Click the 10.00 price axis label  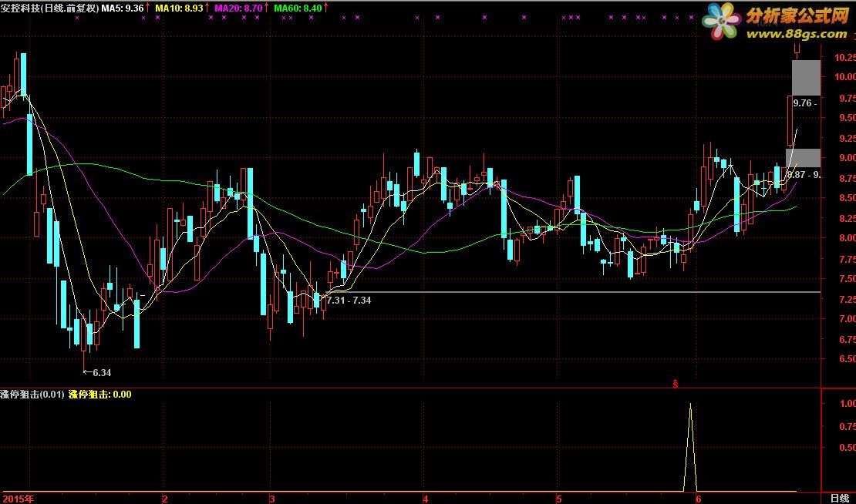(844, 77)
